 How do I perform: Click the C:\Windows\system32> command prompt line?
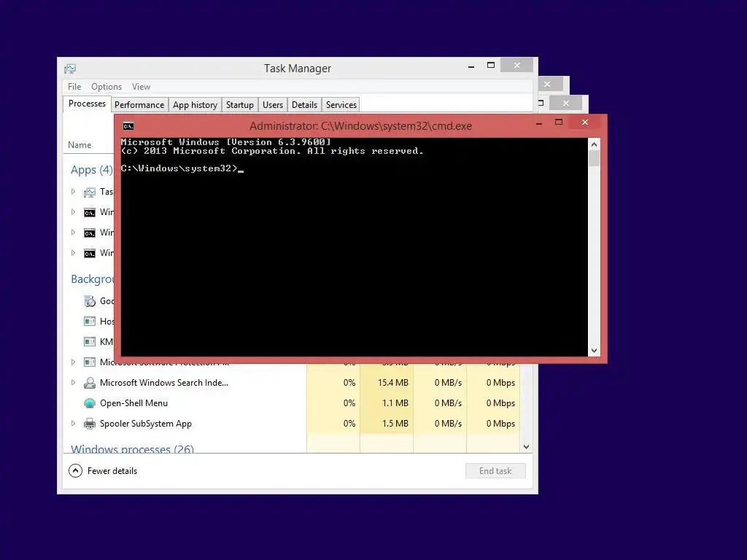(x=182, y=168)
